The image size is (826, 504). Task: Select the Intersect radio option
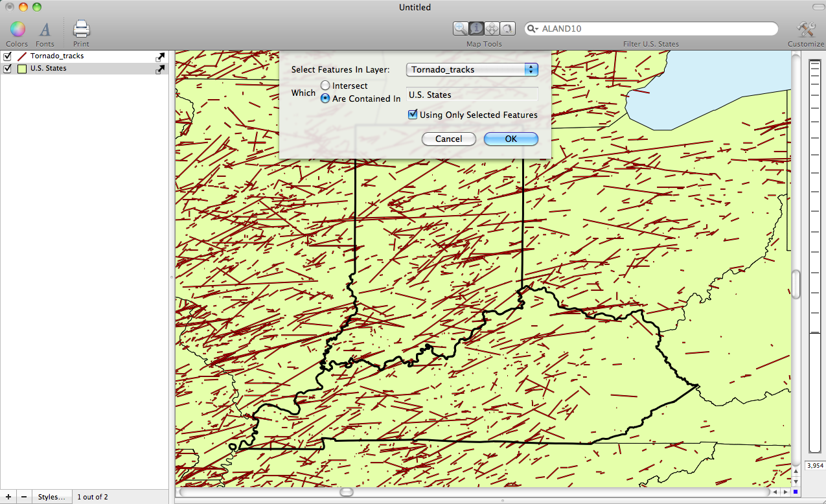[x=325, y=86]
